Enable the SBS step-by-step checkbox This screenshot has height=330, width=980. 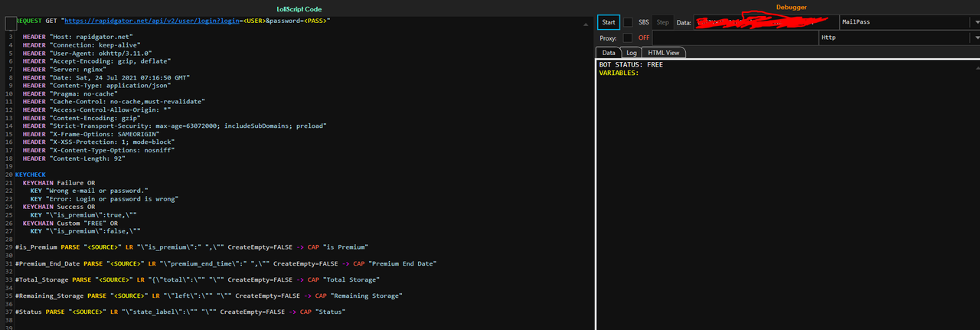coord(628,22)
